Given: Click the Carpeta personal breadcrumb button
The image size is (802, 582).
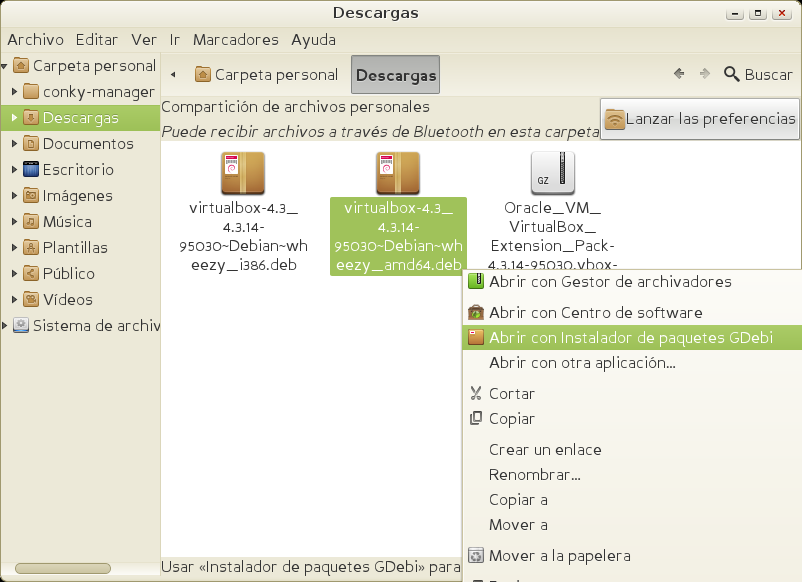Looking at the screenshot, I should (x=267, y=75).
